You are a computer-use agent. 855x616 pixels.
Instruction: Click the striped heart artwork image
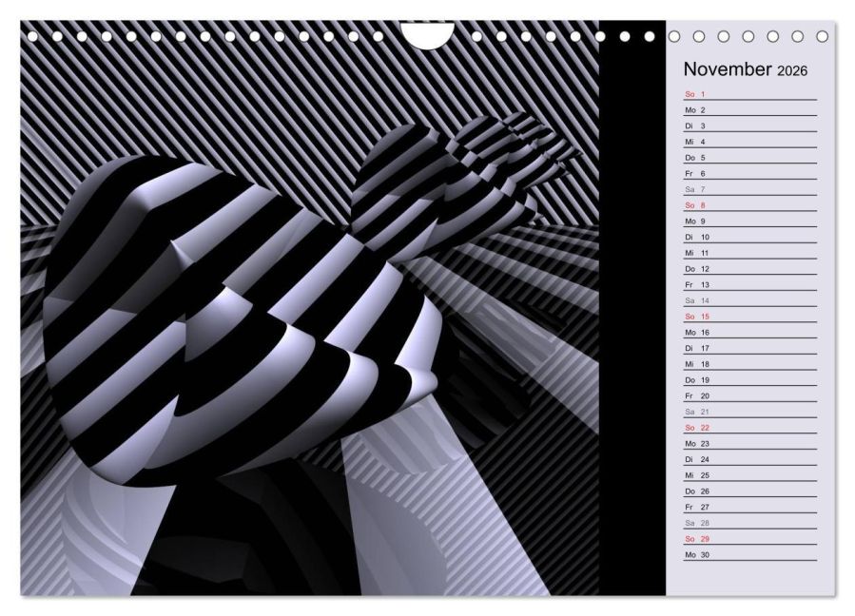[x=310, y=308]
